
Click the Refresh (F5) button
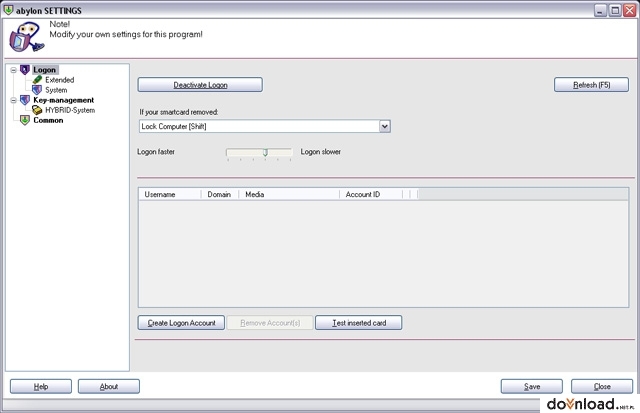point(591,85)
